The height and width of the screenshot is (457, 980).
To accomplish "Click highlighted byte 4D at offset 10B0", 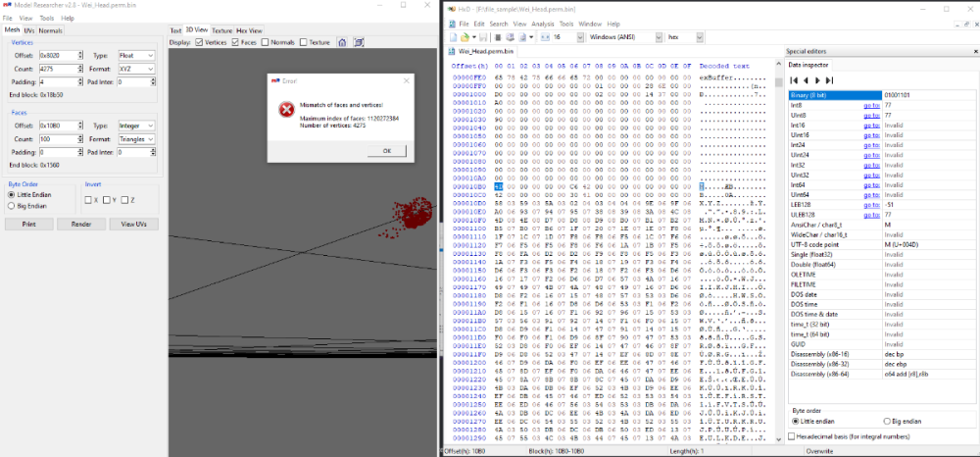I will coord(498,186).
